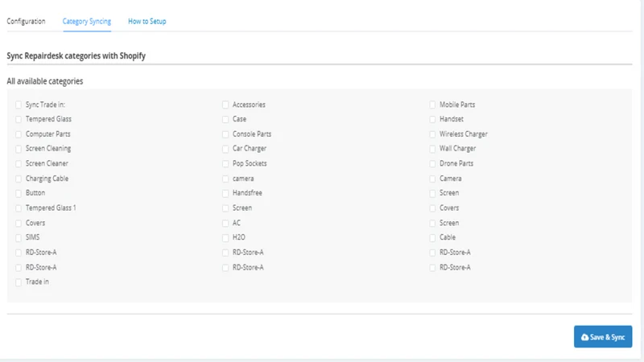Check the Pop Sockets category

(225, 164)
